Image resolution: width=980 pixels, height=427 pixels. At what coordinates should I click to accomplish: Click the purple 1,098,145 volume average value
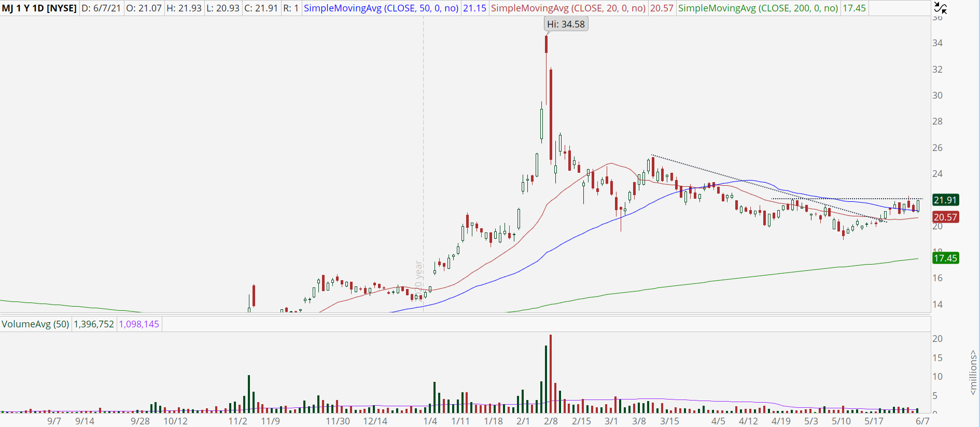point(139,324)
